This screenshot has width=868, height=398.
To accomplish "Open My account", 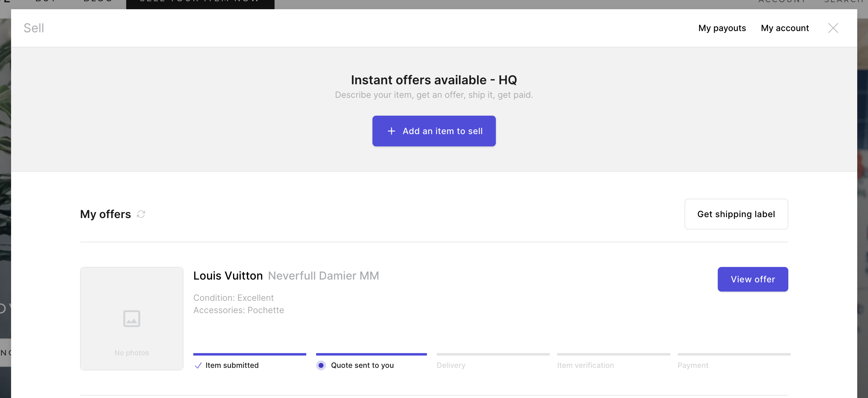I will pos(785,28).
